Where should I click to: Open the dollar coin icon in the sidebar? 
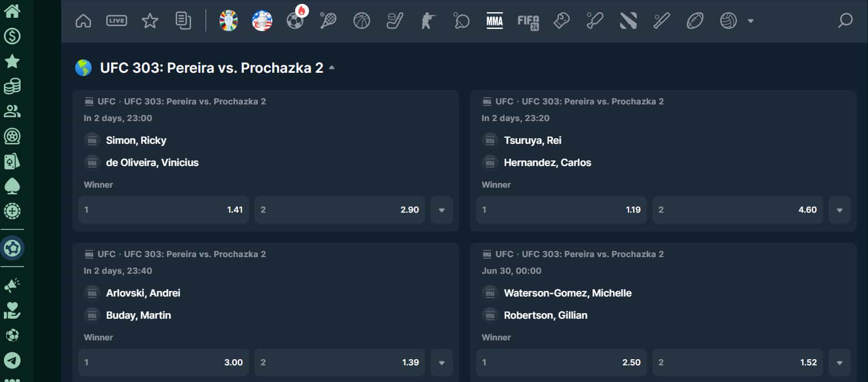pyautogui.click(x=12, y=37)
